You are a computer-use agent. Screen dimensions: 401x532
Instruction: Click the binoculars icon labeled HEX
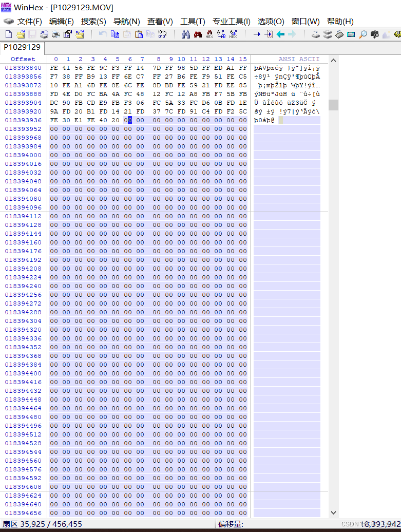(209, 34)
